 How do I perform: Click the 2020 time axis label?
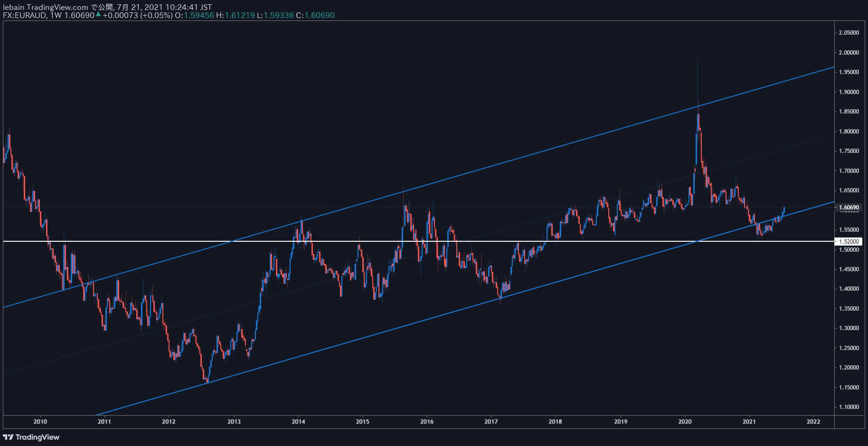point(685,422)
